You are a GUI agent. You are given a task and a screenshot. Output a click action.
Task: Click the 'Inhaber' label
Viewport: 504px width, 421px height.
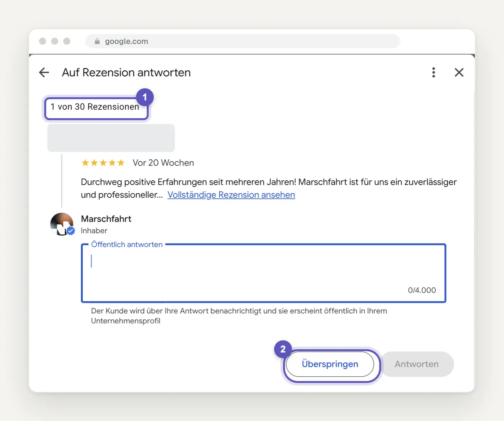click(94, 231)
